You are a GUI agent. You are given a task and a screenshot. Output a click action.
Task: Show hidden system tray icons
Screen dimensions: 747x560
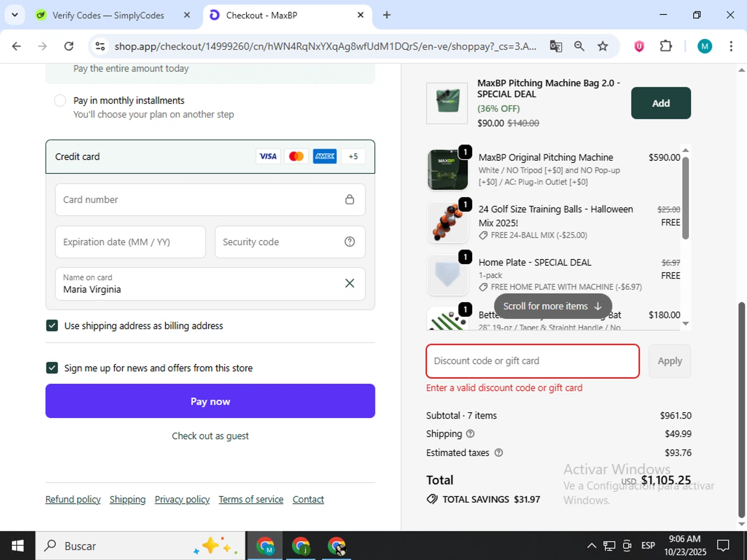point(592,546)
